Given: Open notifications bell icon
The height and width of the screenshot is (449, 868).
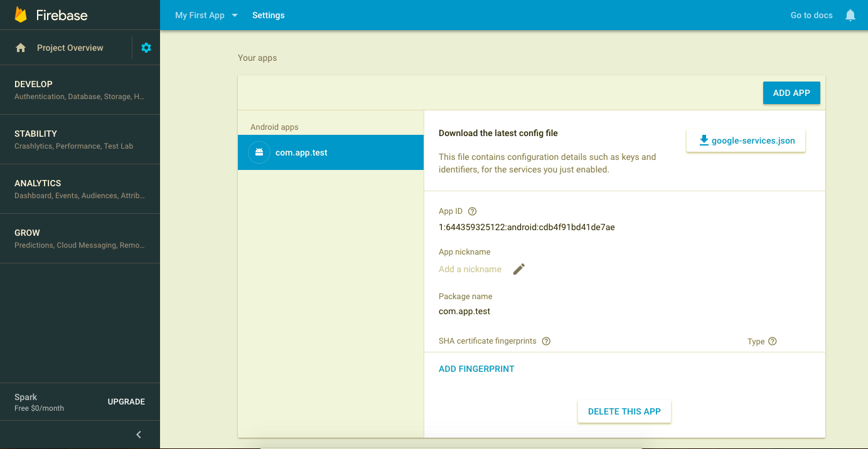Looking at the screenshot, I should 850,15.
